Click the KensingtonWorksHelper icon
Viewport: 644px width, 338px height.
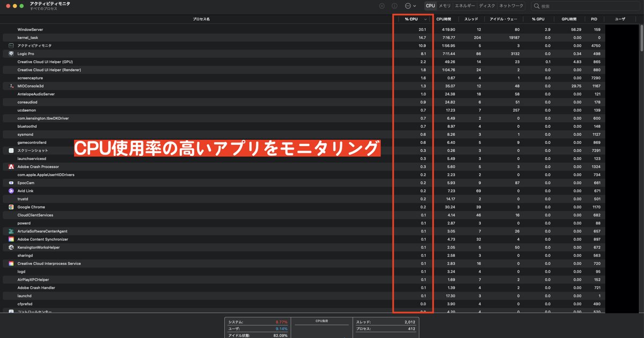click(x=11, y=247)
